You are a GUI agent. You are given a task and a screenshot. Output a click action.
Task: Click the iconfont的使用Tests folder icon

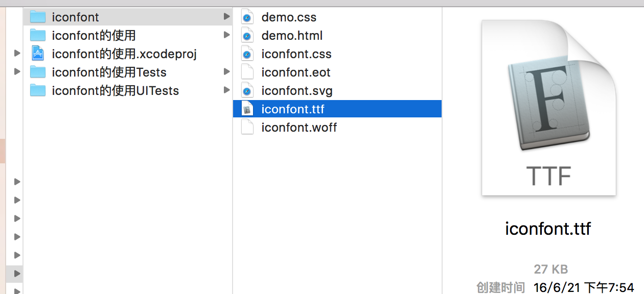[x=38, y=72]
